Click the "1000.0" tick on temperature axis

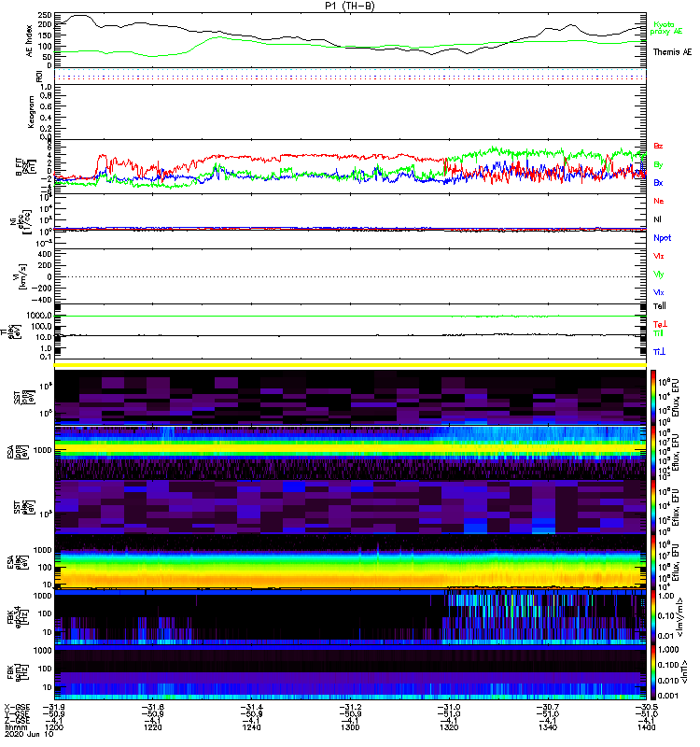pos(39,315)
